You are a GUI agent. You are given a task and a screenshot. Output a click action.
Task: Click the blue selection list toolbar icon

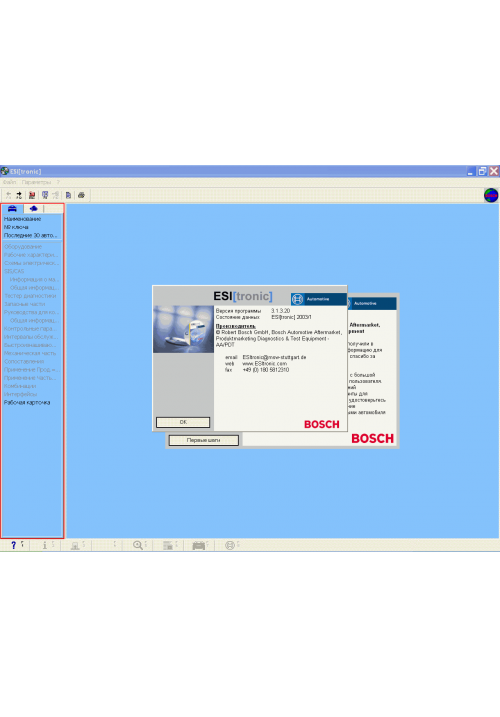45,195
